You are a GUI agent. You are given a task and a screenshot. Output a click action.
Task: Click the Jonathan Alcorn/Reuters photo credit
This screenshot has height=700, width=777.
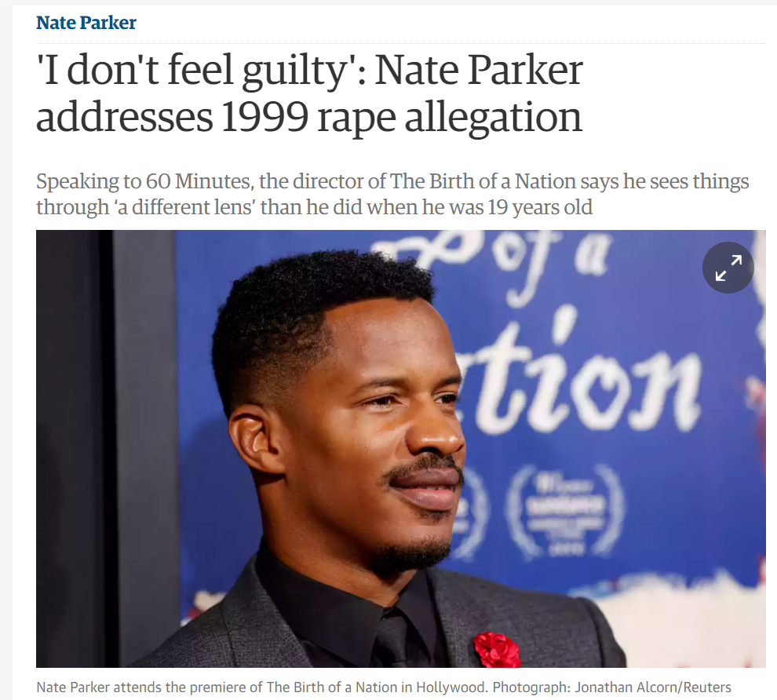tap(653, 687)
